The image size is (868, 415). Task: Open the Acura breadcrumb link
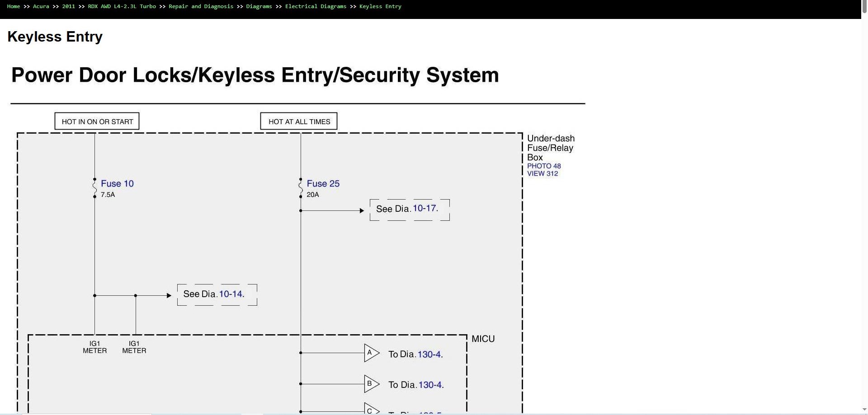[41, 6]
